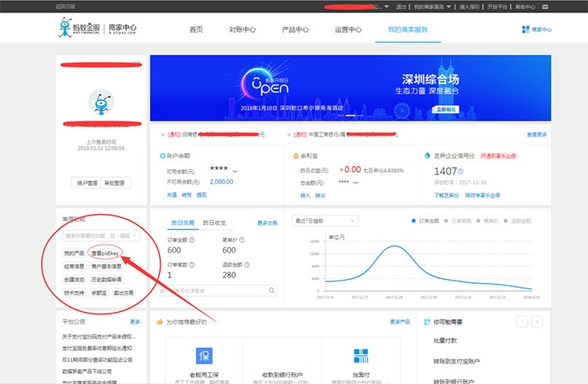588x384 pixels.
Task: Reveal hidden 可用余额 amount with arrow
Action: 235,171
